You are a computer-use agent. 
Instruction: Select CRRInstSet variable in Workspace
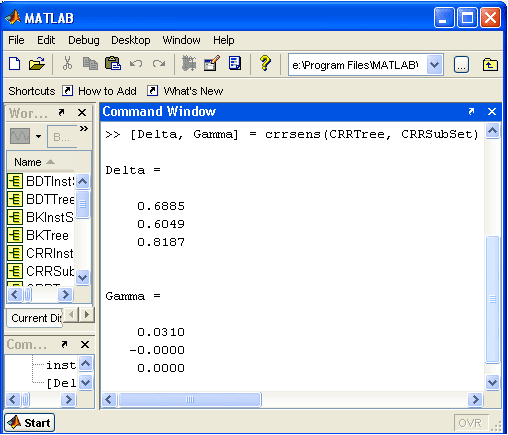click(x=41, y=253)
